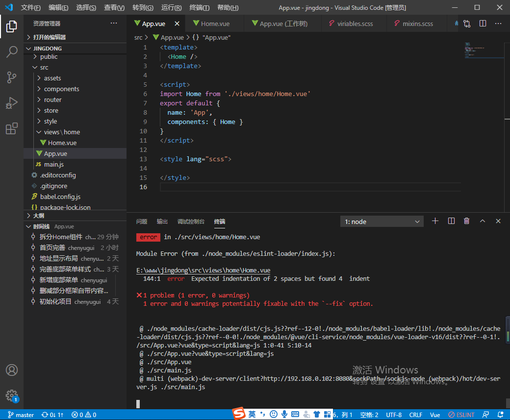Switch to the 调试控制台 panel tab

(x=191, y=222)
